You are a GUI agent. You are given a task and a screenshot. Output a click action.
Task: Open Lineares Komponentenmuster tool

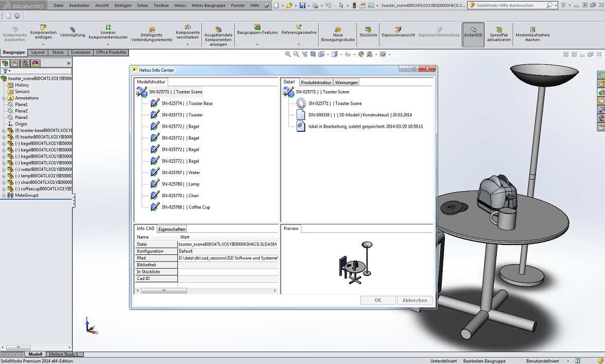click(x=108, y=32)
